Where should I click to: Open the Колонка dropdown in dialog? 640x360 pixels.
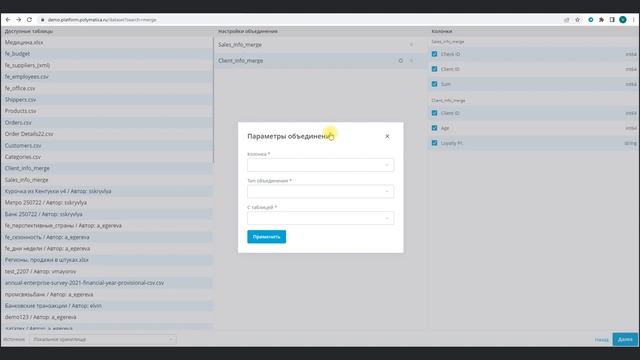pos(320,165)
